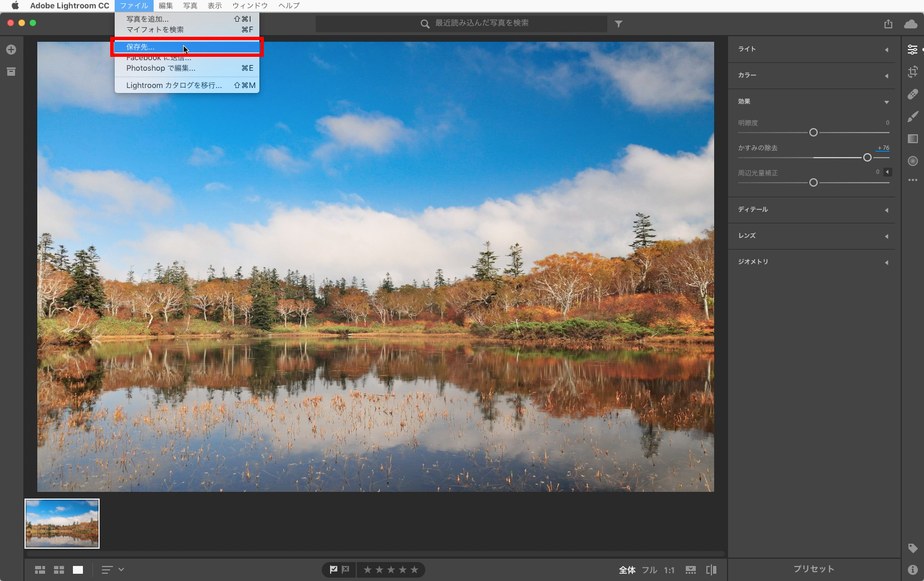
Task: Select the Crop and Rotate tool
Action: (912, 72)
